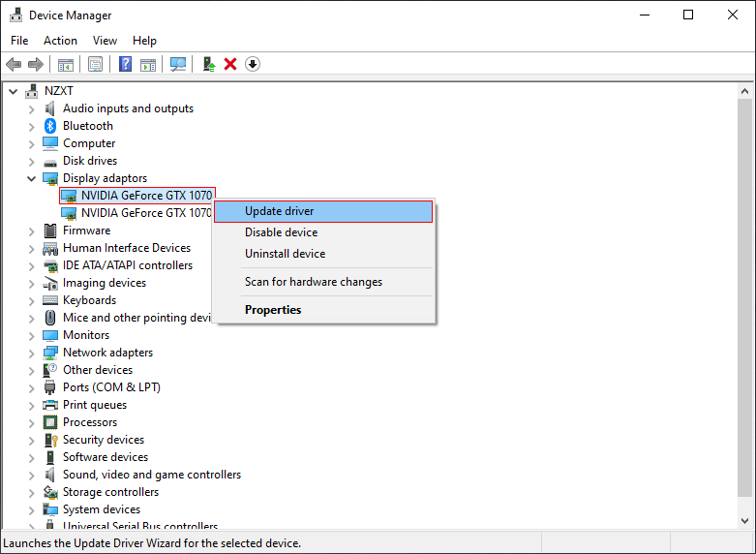Select the first NVIDIA GeForce GTX 1070 entry
This screenshot has height=554, width=756.
[x=136, y=196]
